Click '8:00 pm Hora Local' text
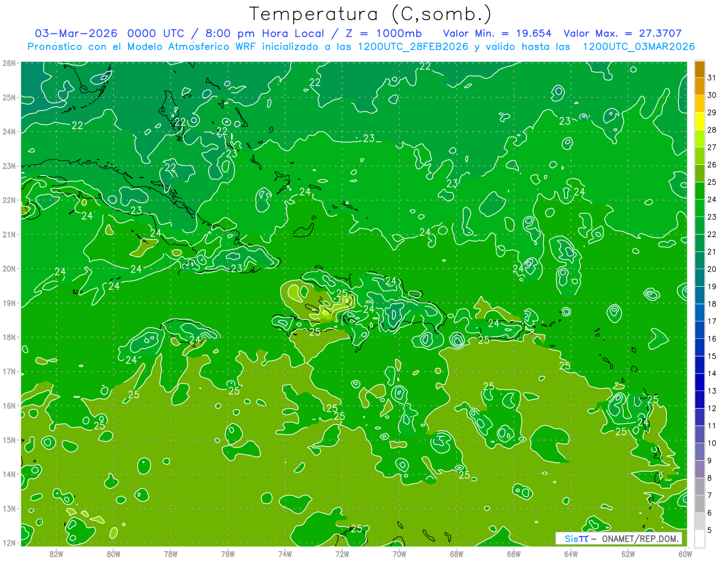This screenshot has height=562, width=728. point(266,33)
